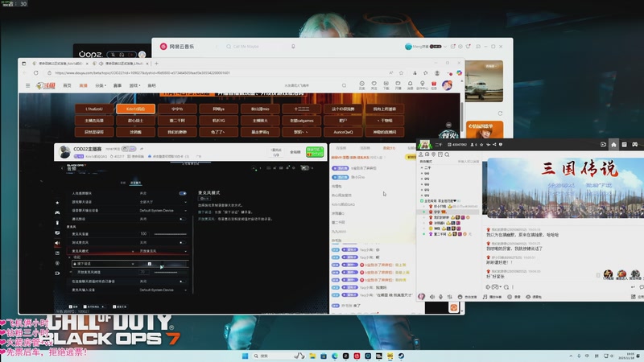This screenshot has width=644, height=362.
Task: Click the NetEase Cloud Music search field
Action: [257, 47]
